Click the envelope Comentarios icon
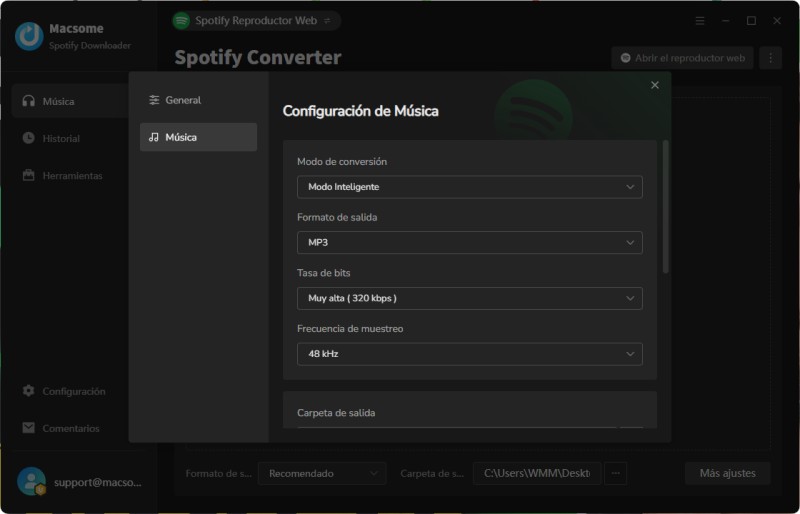Viewport: 800px width, 514px height. pos(29,428)
